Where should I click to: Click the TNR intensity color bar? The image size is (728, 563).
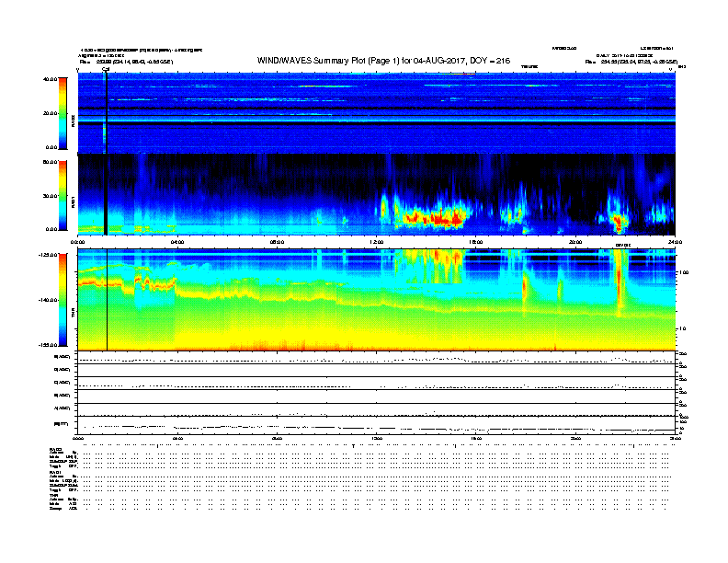pyautogui.click(x=63, y=300)
